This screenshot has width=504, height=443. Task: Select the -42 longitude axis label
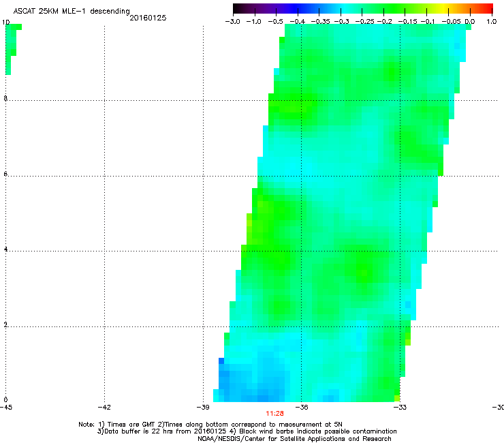104,408
